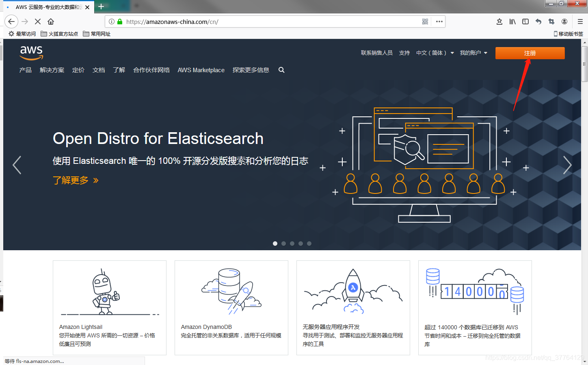The image size is (588, 365).
Task: Open the Library toolbar icon
Action: [x=512, y=21]
